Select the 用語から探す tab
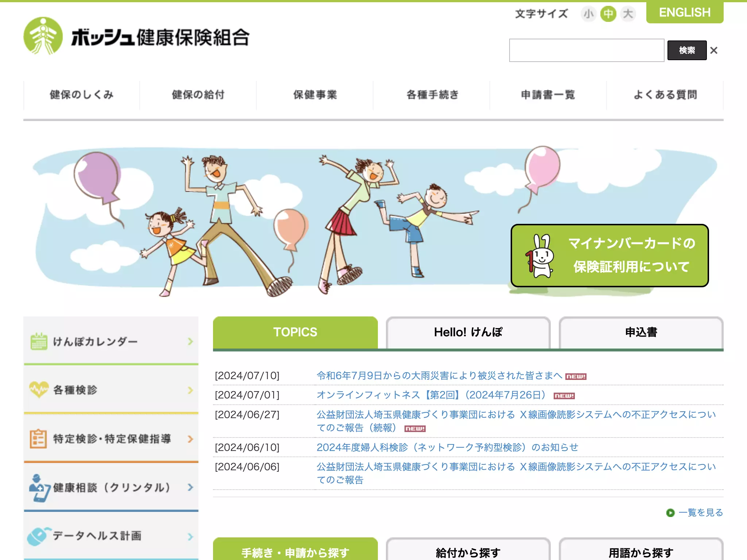The width and height of the screenshot is (747, 560). [x=641, y=549]
